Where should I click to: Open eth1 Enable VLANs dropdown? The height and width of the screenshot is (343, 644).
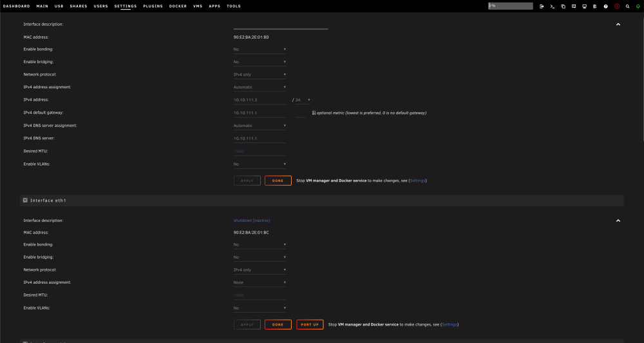pyautogui.click(x=260, y=308)
